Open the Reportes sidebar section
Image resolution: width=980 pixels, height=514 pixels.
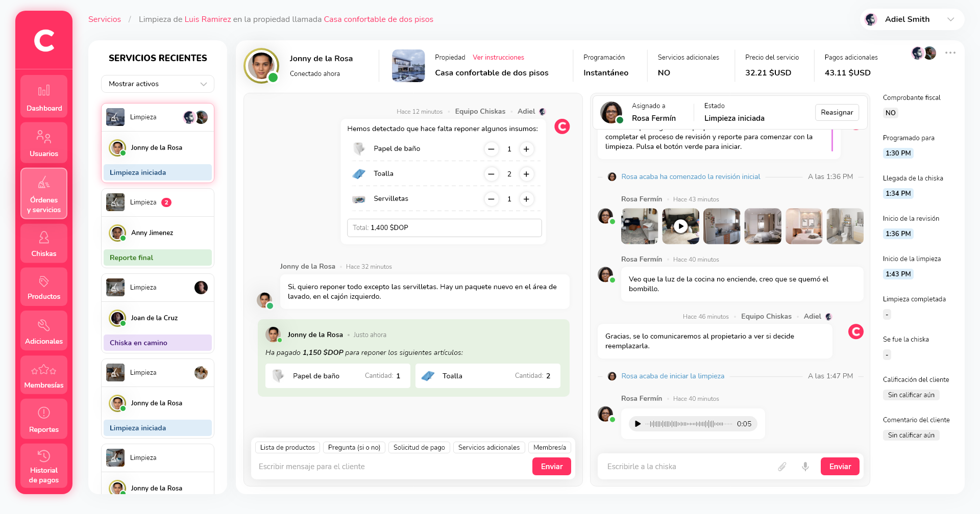(x=44, y=419)
